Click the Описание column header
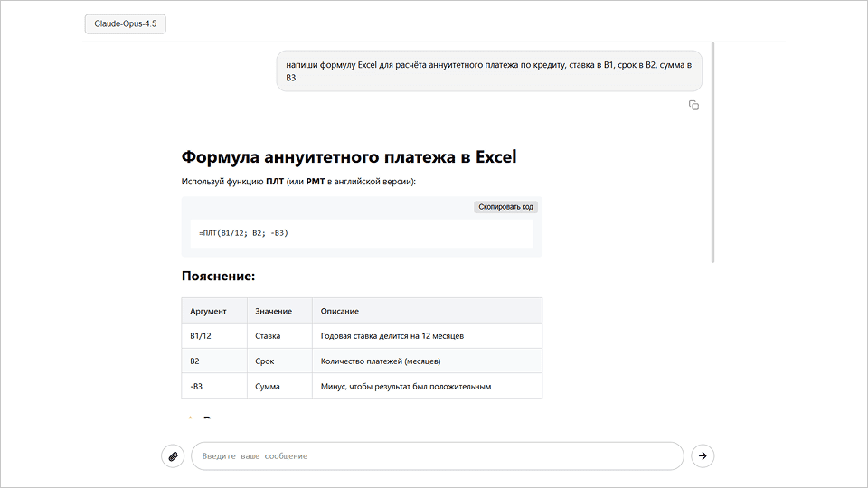The height and width of the screenshot is (488, 868). point(427,311)
